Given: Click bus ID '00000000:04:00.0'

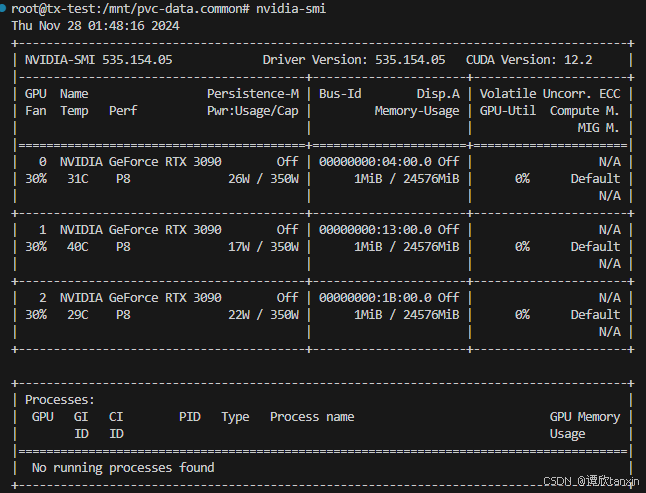Looking at the screenshot, I should [375, 161].
